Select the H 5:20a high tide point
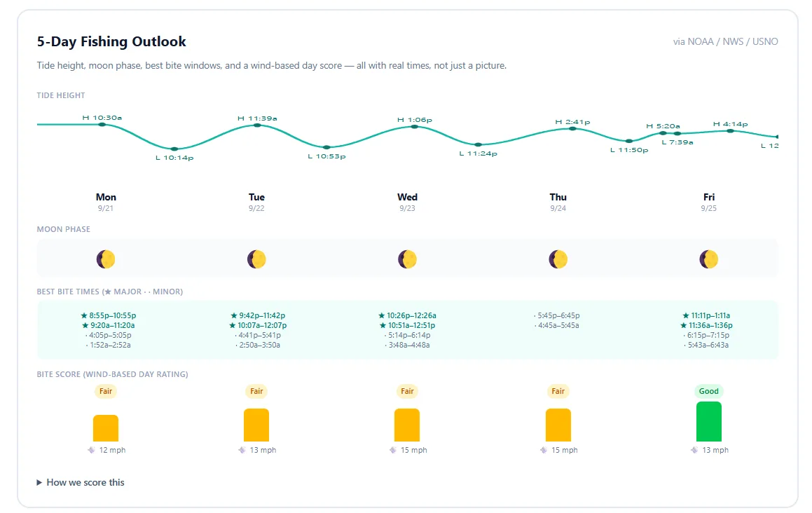The image size is (812, 513). (663, 133)
